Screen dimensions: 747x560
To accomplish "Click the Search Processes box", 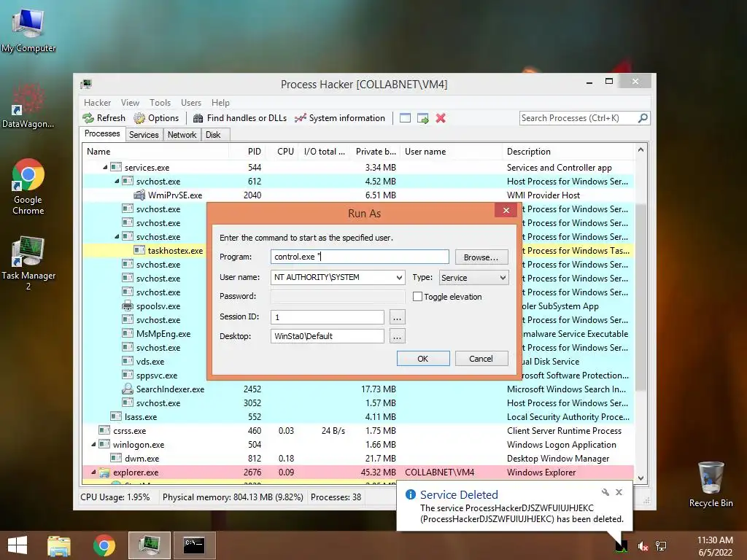I will [x=578, y=118].
